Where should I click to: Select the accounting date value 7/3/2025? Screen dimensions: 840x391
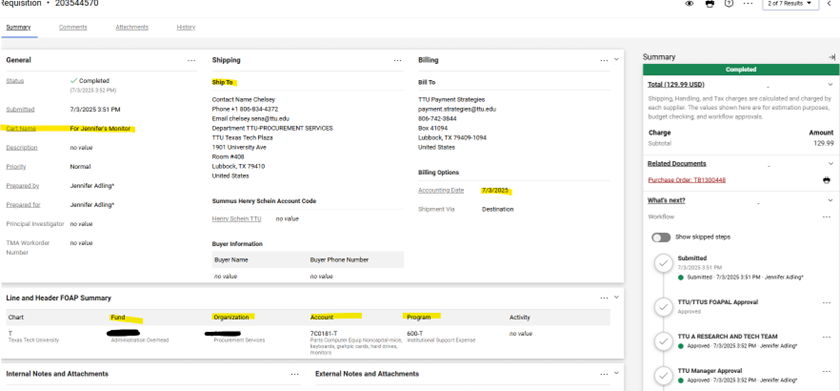[495, 191]
